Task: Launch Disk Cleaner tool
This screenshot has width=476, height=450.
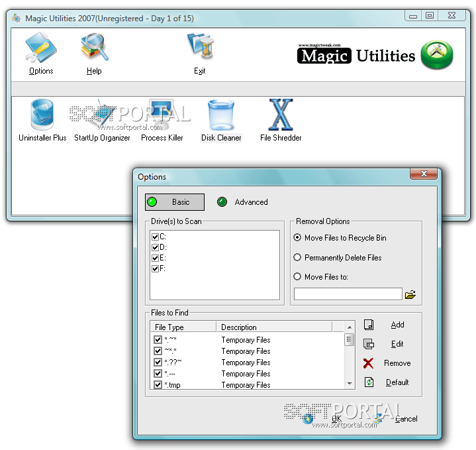Action: click(x=221, y=115)
